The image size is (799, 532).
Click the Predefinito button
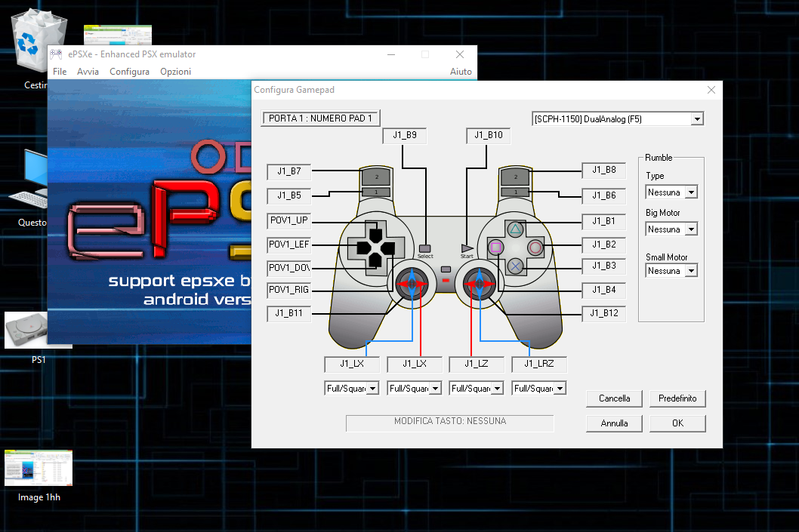pos(677,398)
